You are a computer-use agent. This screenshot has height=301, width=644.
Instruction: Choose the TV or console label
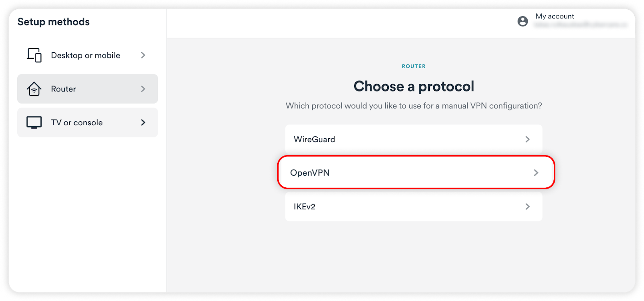(x=77, y=122)
